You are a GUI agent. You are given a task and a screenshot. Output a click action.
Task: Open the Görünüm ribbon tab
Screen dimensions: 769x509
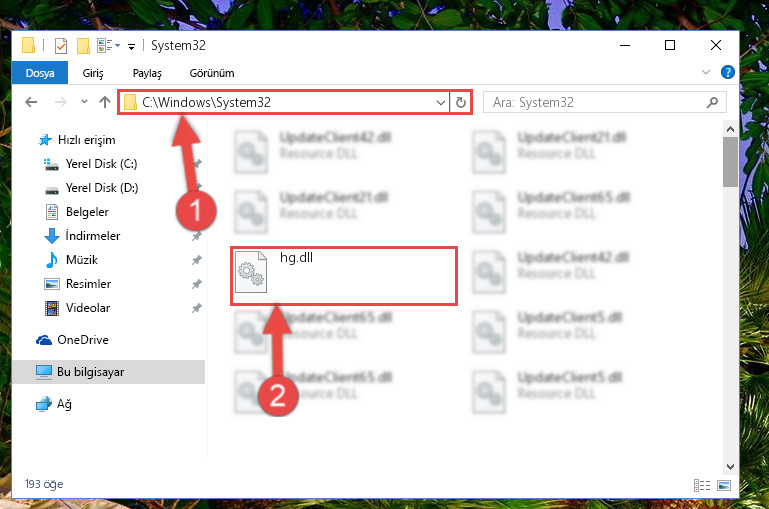pos(212,73)
